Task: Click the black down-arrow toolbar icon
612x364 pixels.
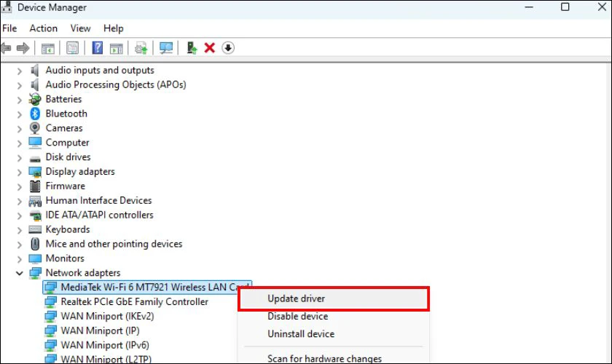Action: point(228,48)
